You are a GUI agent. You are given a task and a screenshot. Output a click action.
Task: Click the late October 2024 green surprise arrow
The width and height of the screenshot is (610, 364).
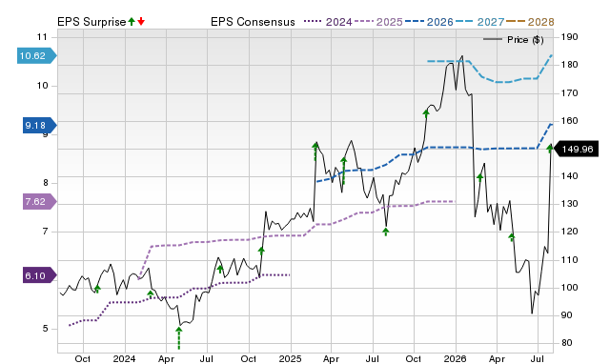pos(261,251)
